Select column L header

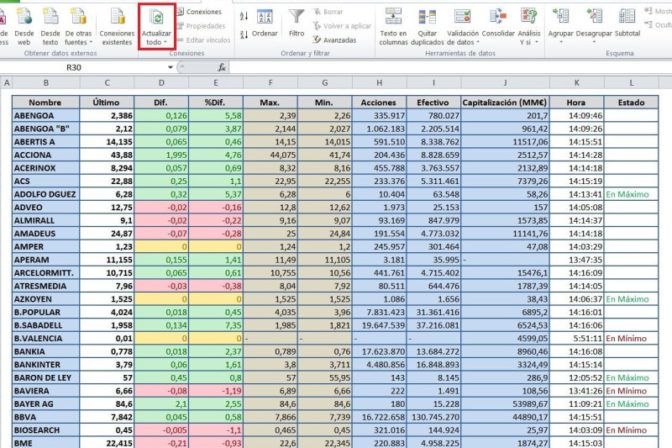coord(631,83)
